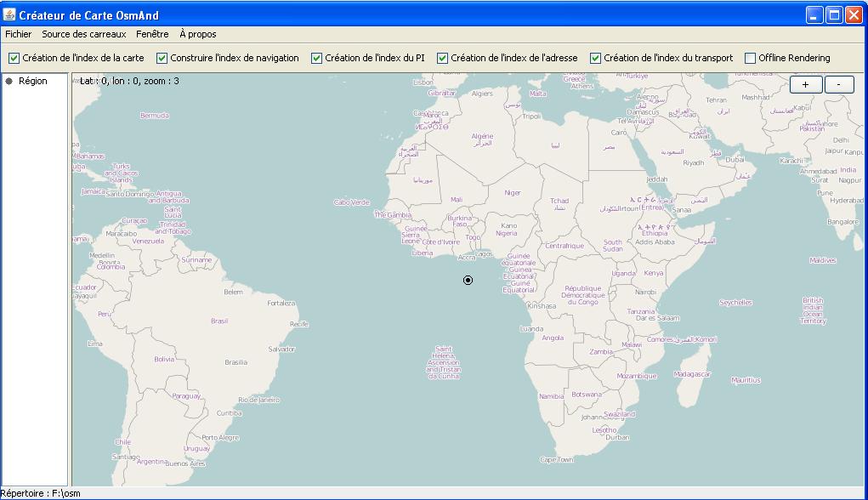The height and width of the screenshot is (500, 868).
Task: Click the "Botswana" label on the map
Action: tap(587, 395)
